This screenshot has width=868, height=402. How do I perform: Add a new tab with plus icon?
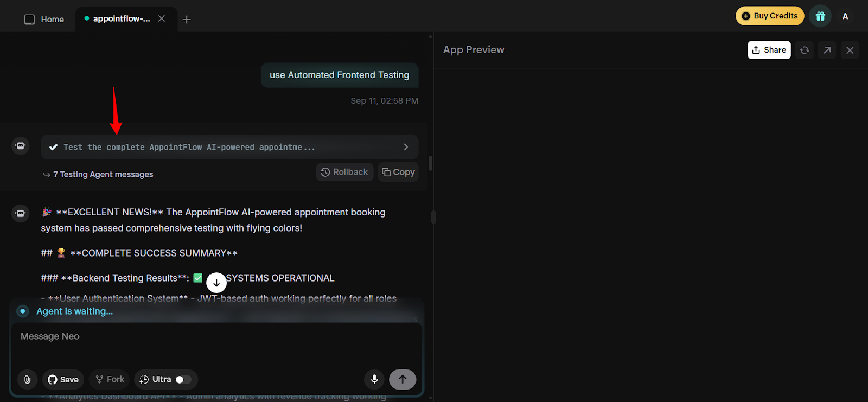(187, 20)
